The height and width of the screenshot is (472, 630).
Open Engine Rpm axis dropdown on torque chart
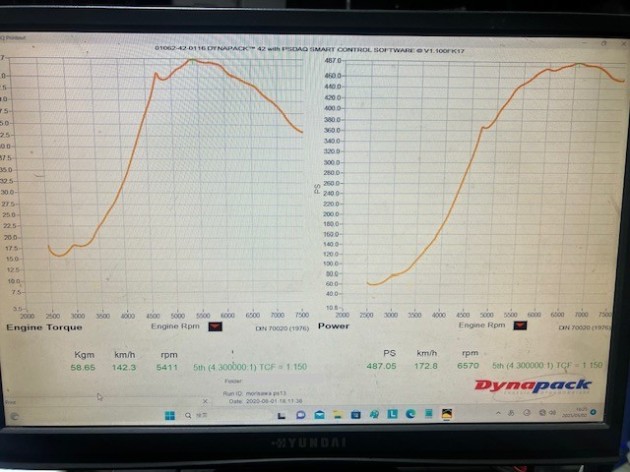click(x=215, y=327)
